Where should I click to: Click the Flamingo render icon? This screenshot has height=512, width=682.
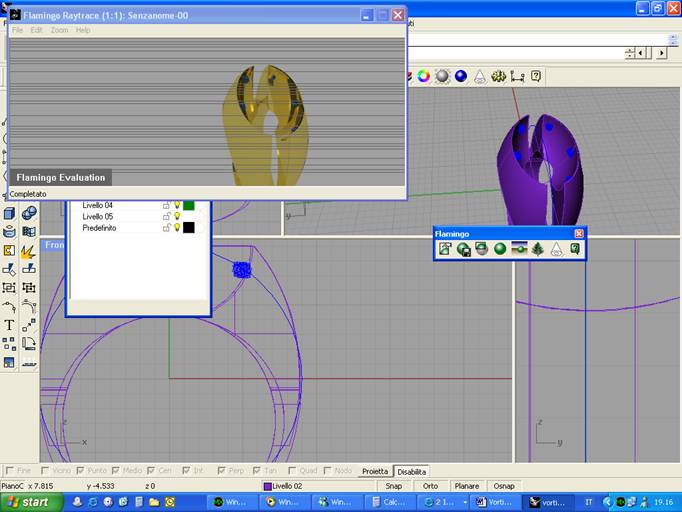[445, 249]
